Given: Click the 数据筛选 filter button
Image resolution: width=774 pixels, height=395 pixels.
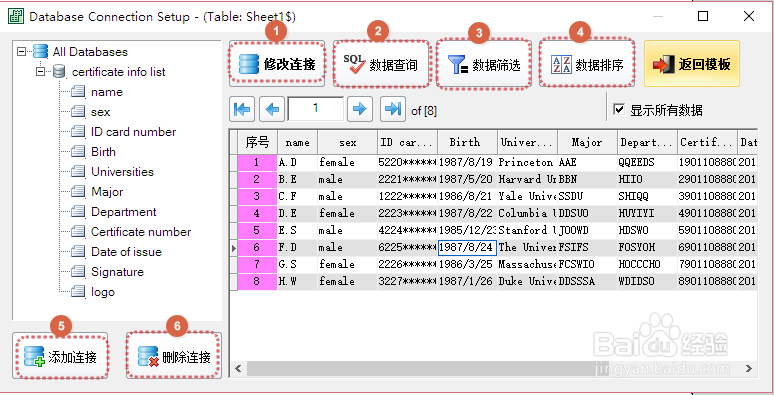Looking at the screenshot, I should pyautogui.click(x=484, y=64).
